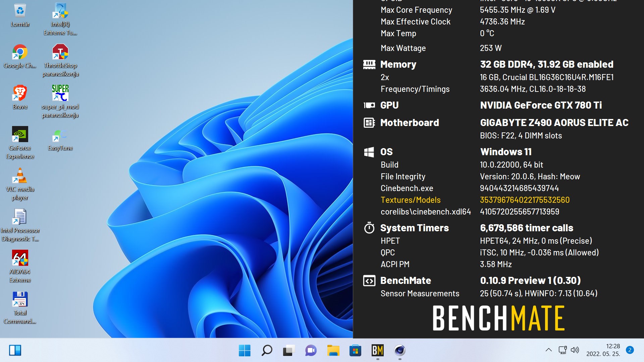
Task: Click the Crucial BL16G36C16U4R.M16FE1 text
Action: click(x=547, y=77)
